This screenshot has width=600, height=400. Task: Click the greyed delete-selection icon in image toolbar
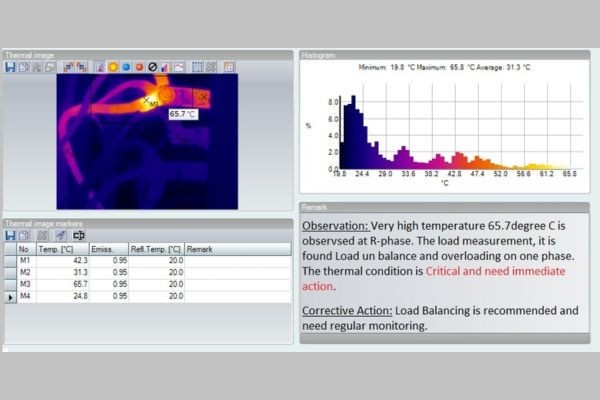(211, 67)
